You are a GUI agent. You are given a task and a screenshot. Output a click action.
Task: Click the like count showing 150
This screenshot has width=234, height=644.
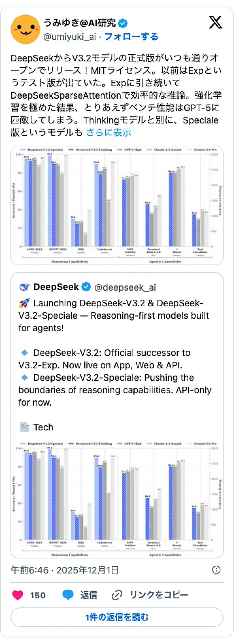click(38, 595)
